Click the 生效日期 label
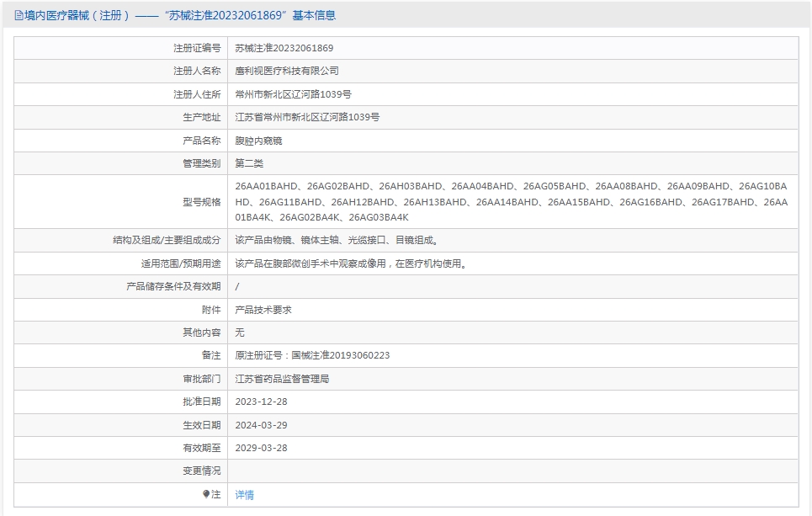 coord(201,425)
